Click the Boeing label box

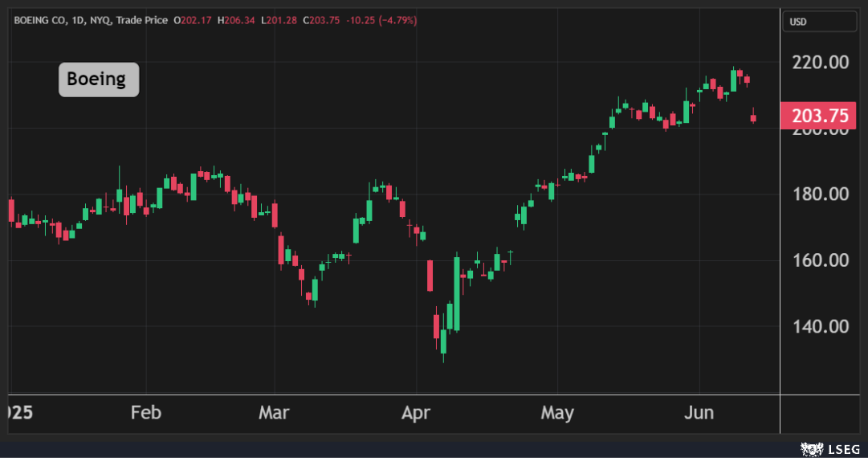(x=98, y=80)
